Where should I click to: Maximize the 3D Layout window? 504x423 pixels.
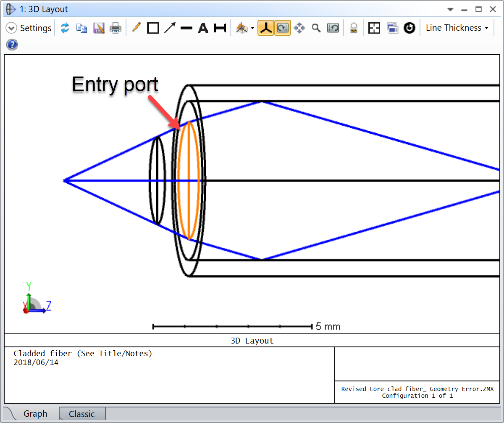click(478, 9)
